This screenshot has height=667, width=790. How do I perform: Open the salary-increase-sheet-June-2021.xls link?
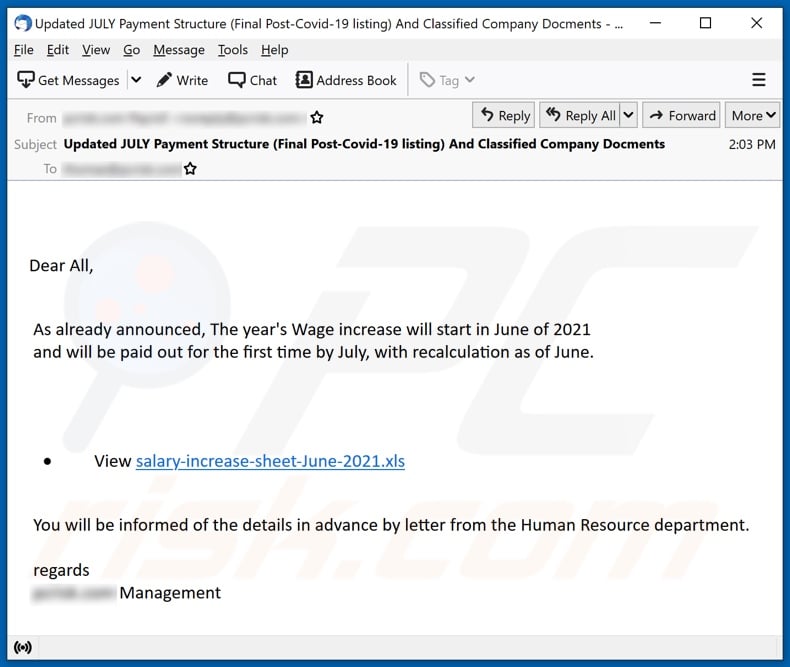(270, 461)
